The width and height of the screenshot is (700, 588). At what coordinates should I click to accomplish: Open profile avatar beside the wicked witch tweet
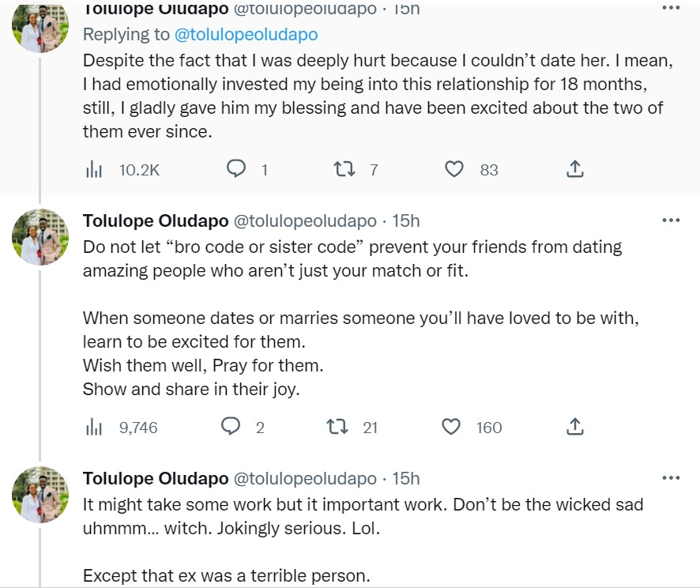(40, 494)
